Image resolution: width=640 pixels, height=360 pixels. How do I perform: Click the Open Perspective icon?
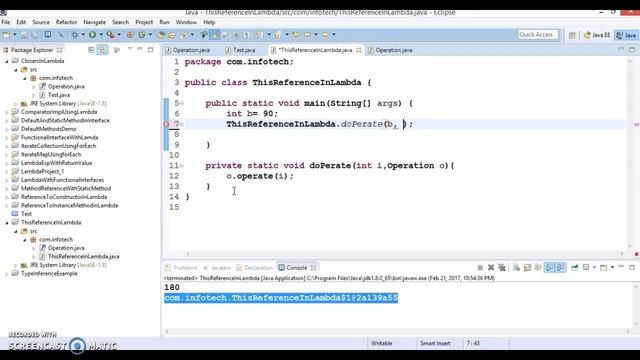coord(572,36)
